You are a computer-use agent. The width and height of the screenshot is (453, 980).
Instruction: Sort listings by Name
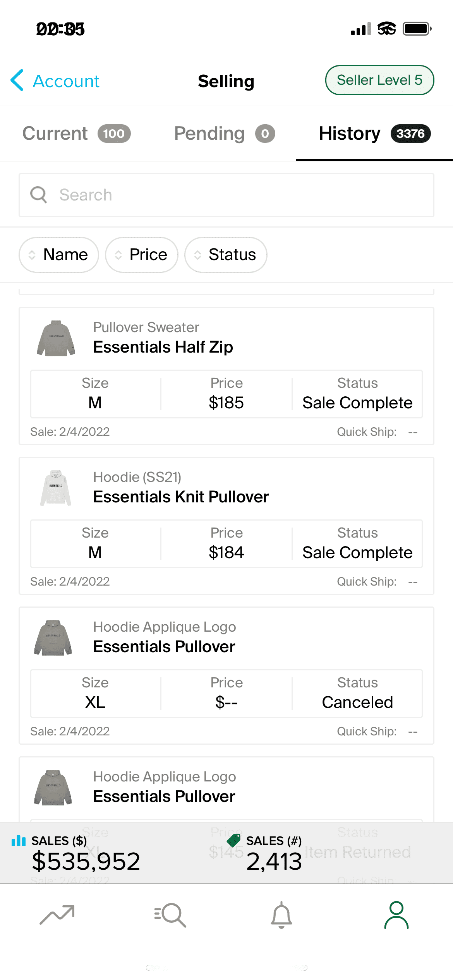pyautogui.click(x=59, y=255)
